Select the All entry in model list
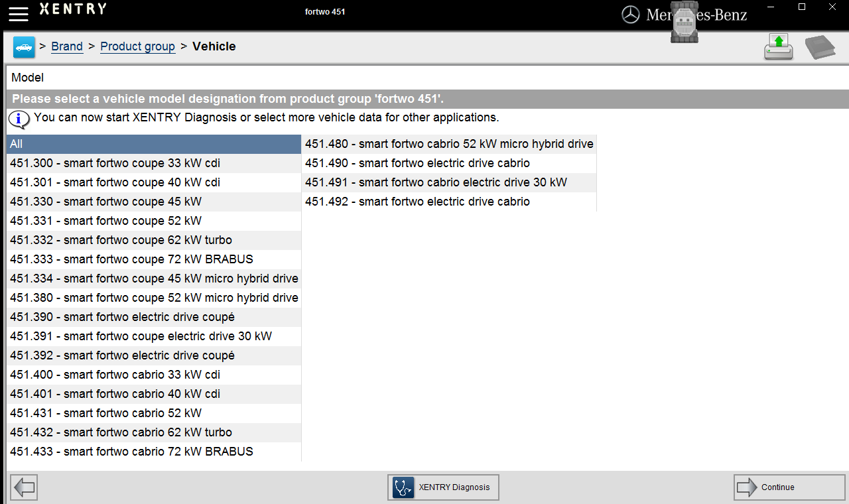 point(154,144)
